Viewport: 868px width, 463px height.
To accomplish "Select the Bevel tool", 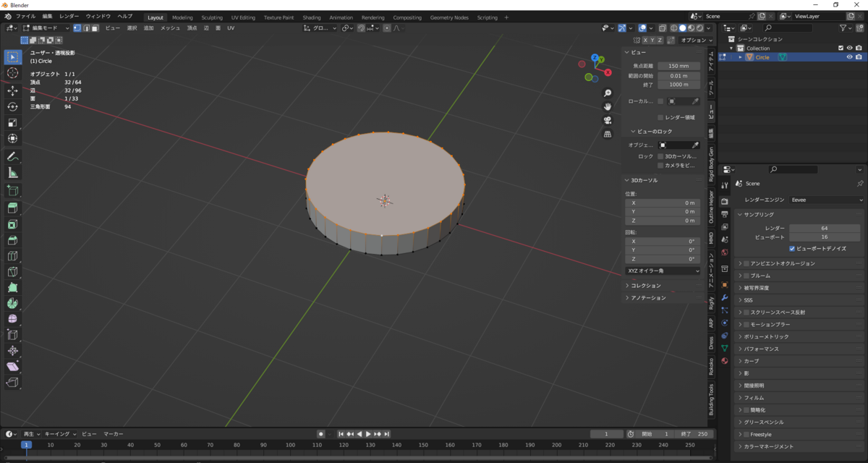I will tap(12, 240).
